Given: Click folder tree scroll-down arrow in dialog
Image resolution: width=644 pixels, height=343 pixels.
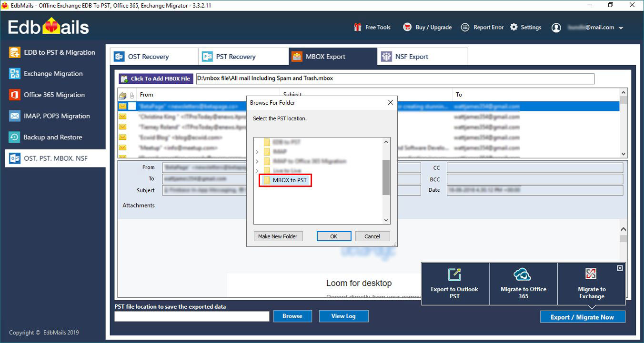Looking at the screenshot, I should (x=386, y=220).
